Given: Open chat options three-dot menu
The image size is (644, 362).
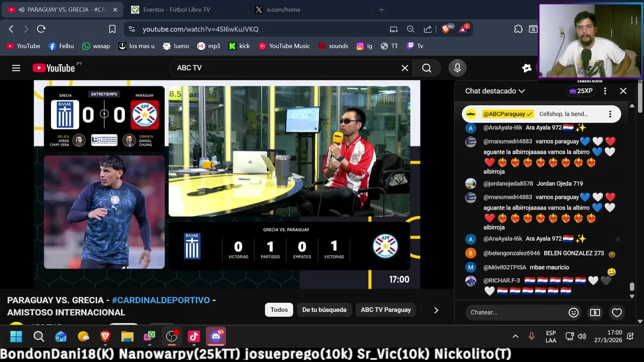Looking at the screenshot, I should pyautogui.click(x=605, y=91).
